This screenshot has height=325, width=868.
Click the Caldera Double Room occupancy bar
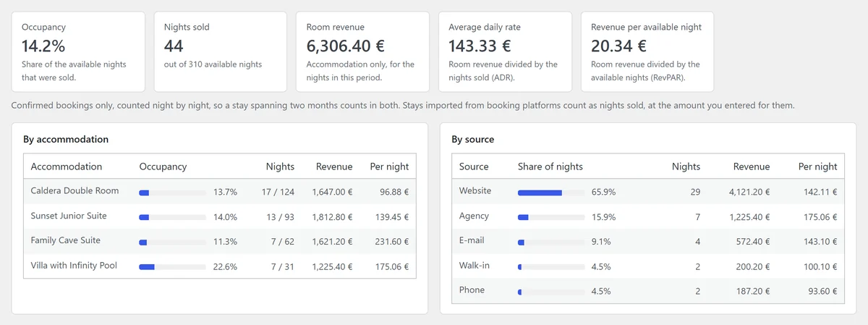click(172, 193)
